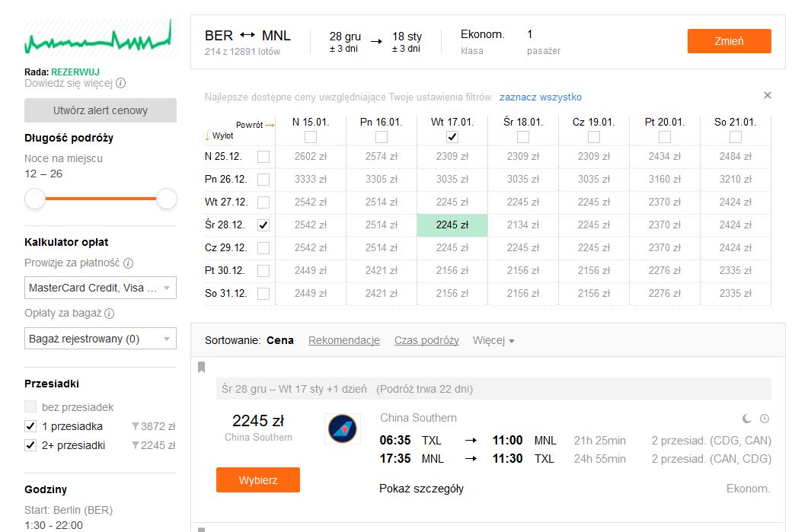This screenshot has height=532, width=795.
Task: Click the REZERWUJ advice text
Action: 75,72
